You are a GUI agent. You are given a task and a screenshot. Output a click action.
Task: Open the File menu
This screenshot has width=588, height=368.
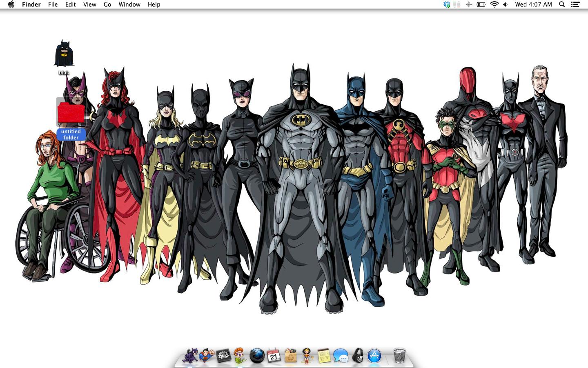click(53, 4)
